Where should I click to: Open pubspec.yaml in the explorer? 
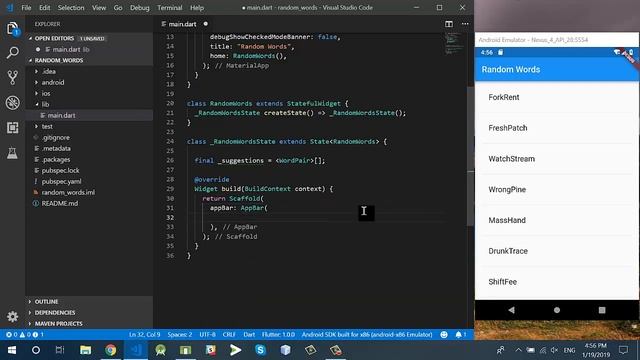(61, 181)
